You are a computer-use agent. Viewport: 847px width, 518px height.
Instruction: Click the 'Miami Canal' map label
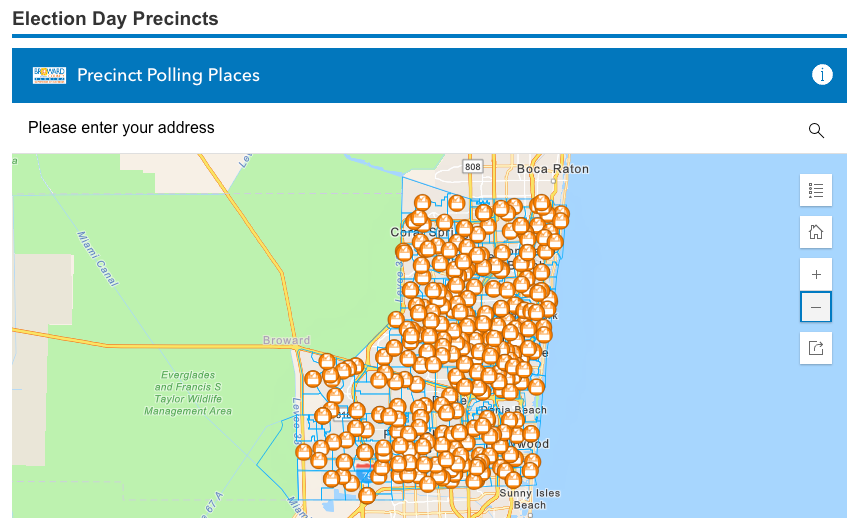(x=97, y=259)
